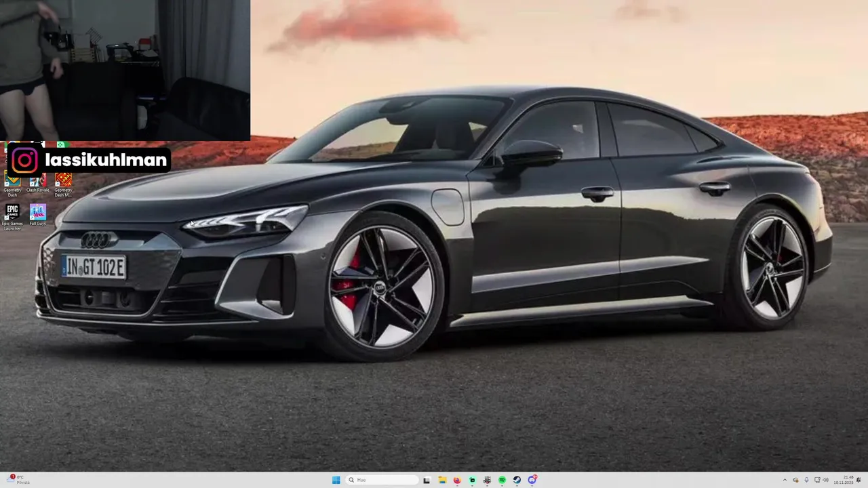Launch Epic Games Launcher from the desktop
Image resolution: width=868 pixels, height=488 pixels.
pos(12,217)
